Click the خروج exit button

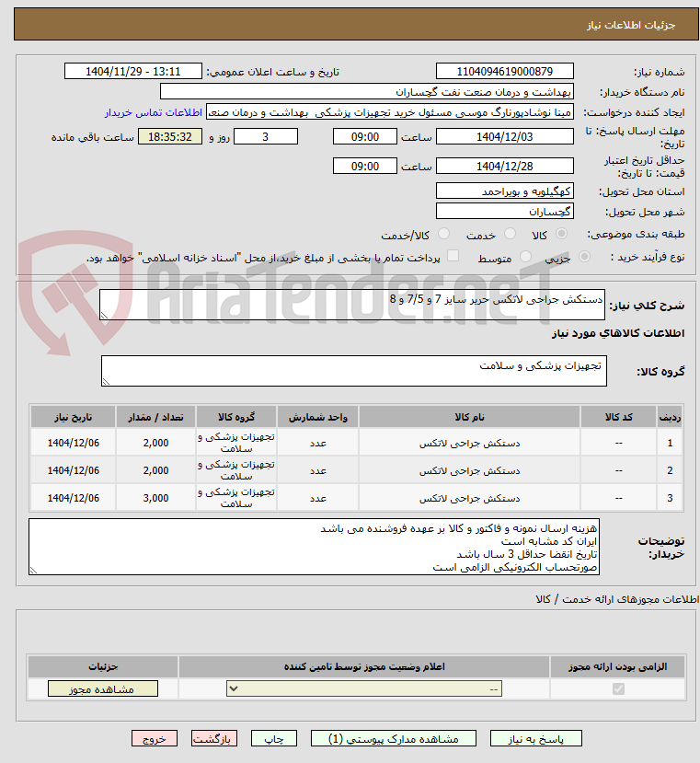155,739
